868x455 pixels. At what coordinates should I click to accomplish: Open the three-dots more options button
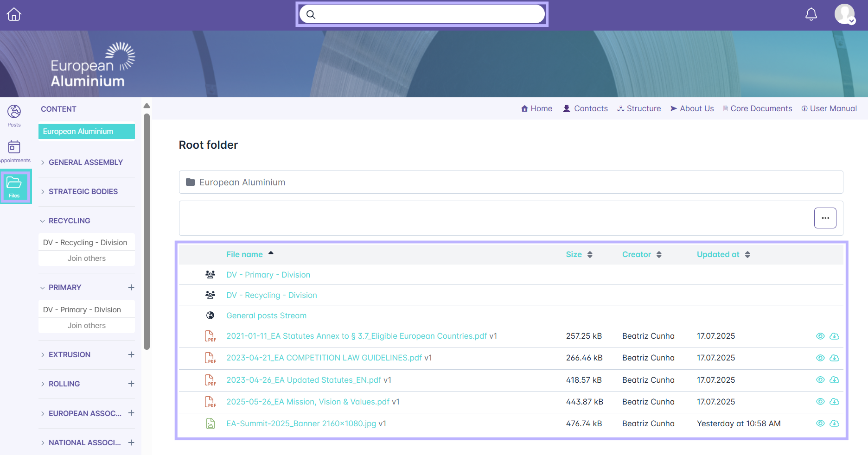825,218
